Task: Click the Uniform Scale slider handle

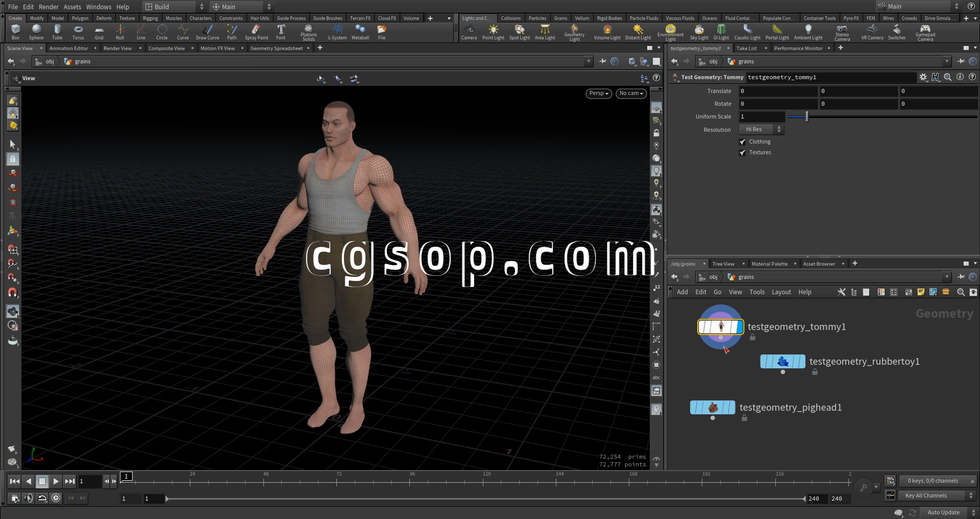Action: (x=806, y=117)
